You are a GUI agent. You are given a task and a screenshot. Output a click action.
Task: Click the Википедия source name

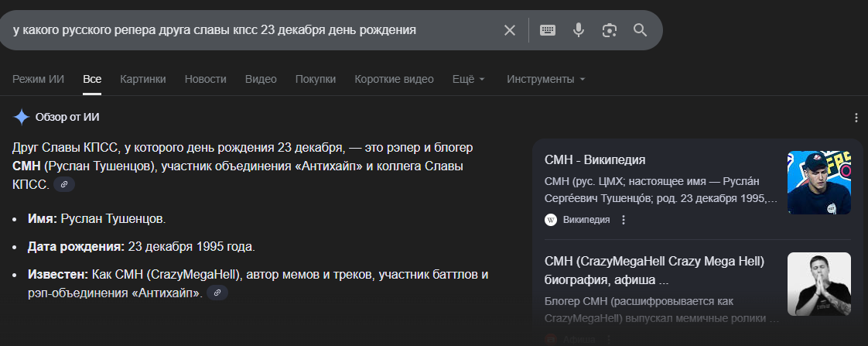(586, 220)
